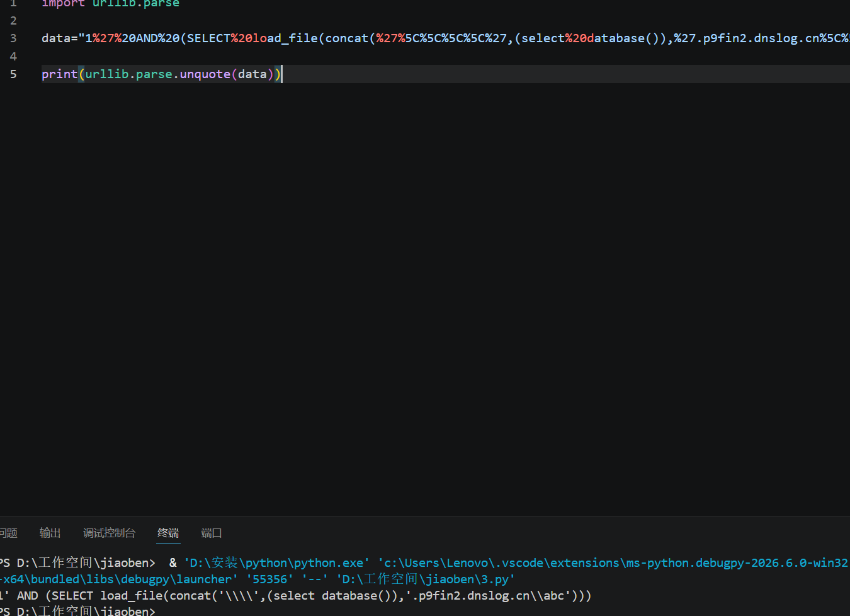Click the '55356' port argument in terminal
The height and width of the screenshot is (616, 850).
pos(269,579)
